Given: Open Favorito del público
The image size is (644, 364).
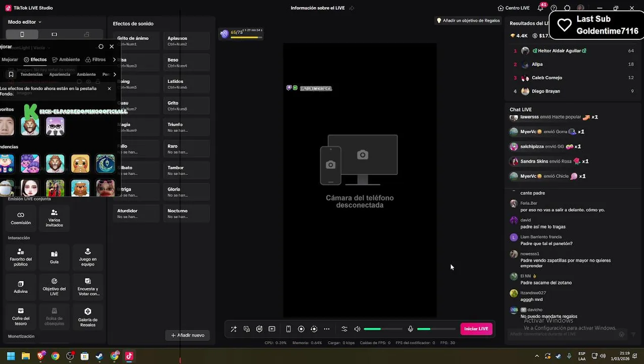Looking at the screenshot, I should point(21,258).
